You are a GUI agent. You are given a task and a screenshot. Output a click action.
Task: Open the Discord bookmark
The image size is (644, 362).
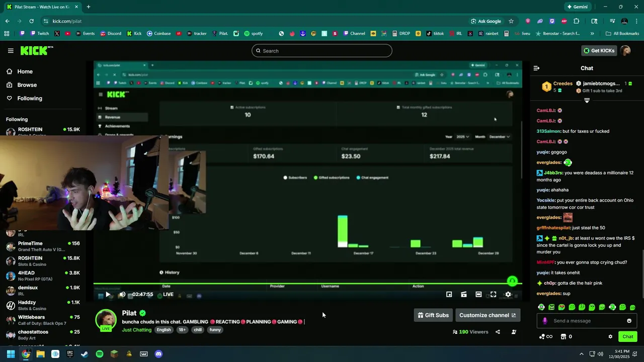tap(110, 34)
